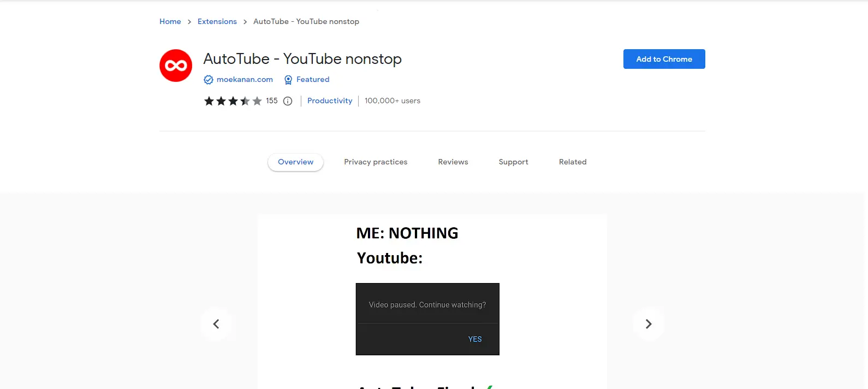Open the Reviews tab
This screenshot has width=868, height=389.
(453, 162)
